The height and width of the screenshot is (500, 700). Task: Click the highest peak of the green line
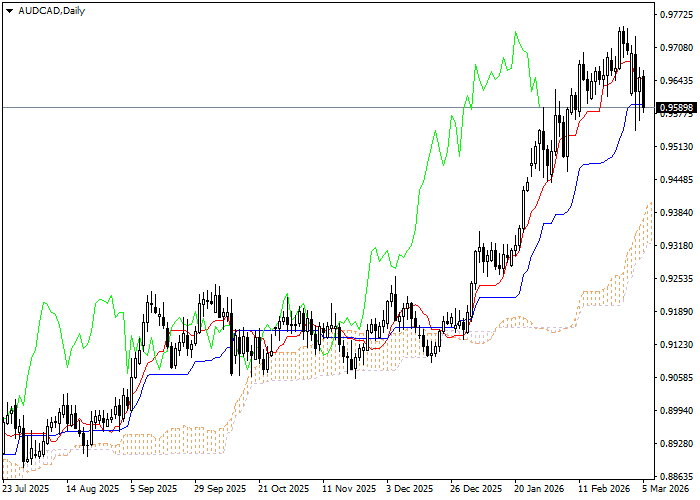click(517, 33)
